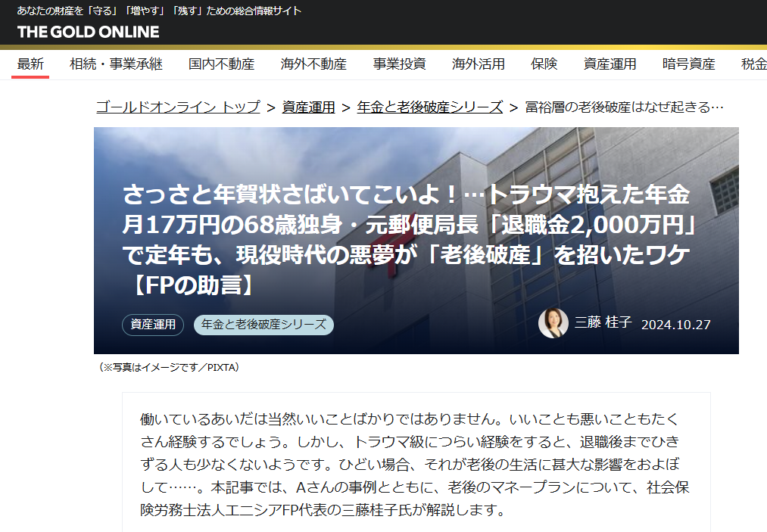Go to 国内不動産 category
This screenshot has width=767, height=532.
[x=222, y=64]
